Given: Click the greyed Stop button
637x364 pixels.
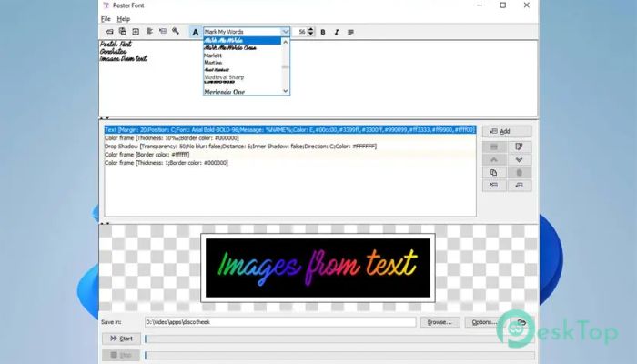Looking at the screenshot, I should coord(121,355).
